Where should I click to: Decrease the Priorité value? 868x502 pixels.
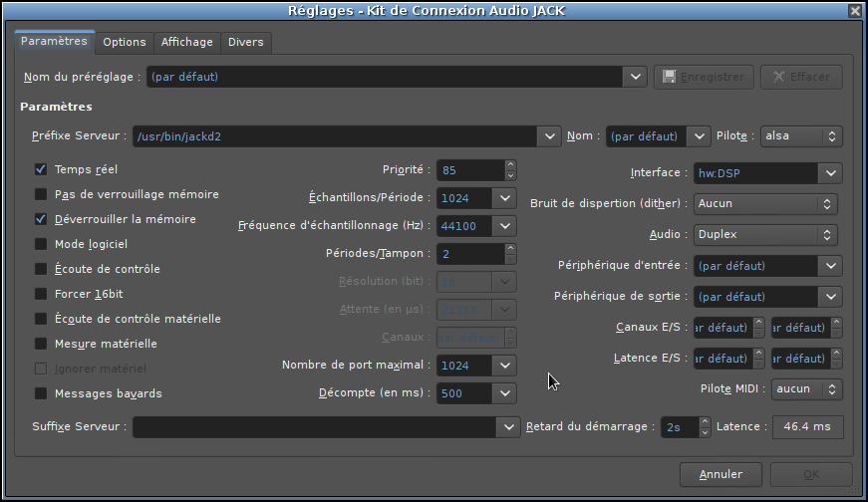(510, 175)
